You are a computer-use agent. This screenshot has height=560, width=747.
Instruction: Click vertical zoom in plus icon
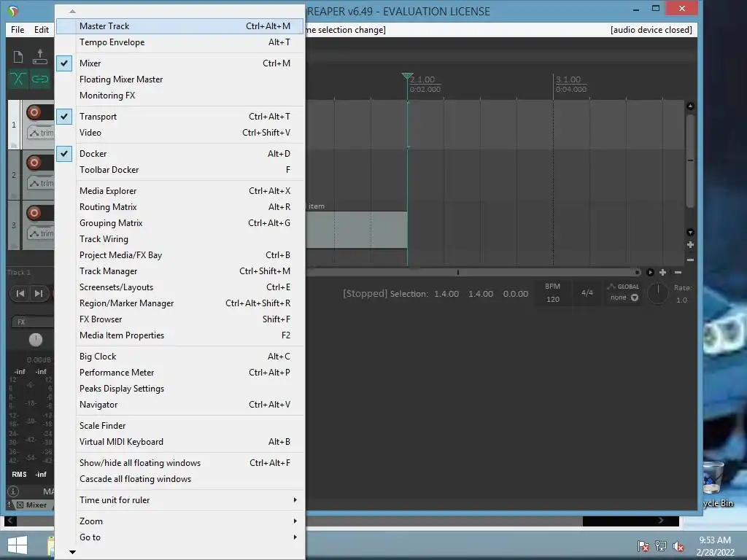point(690,245)
